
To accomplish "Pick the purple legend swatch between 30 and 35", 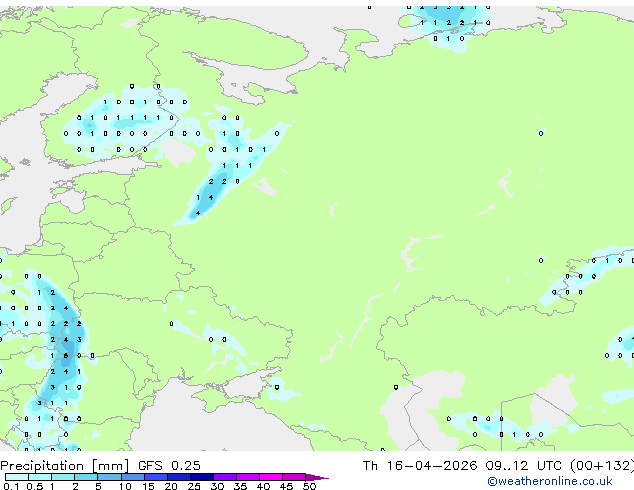I will (x=225, y=477).
